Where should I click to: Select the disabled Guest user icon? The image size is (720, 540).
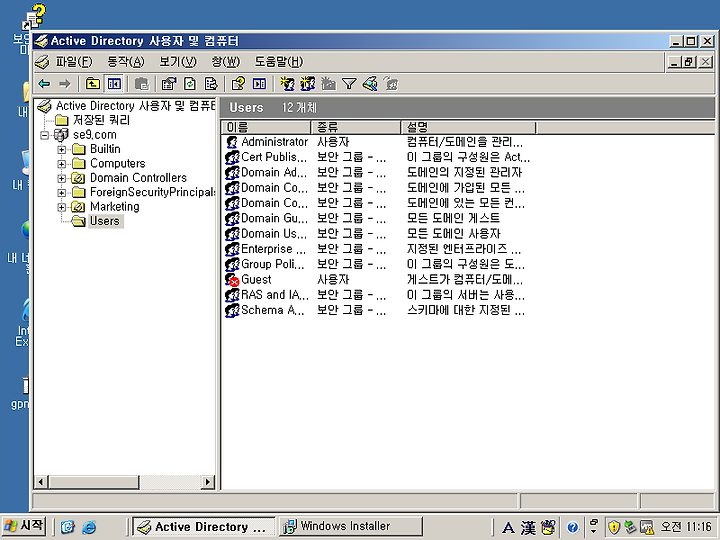pyautogui.click(x=232, y=280)
